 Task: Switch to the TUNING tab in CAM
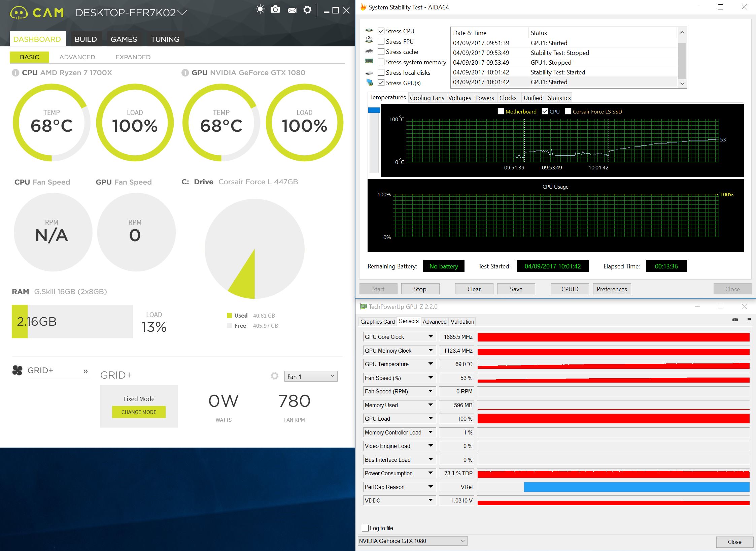point(165,39)
